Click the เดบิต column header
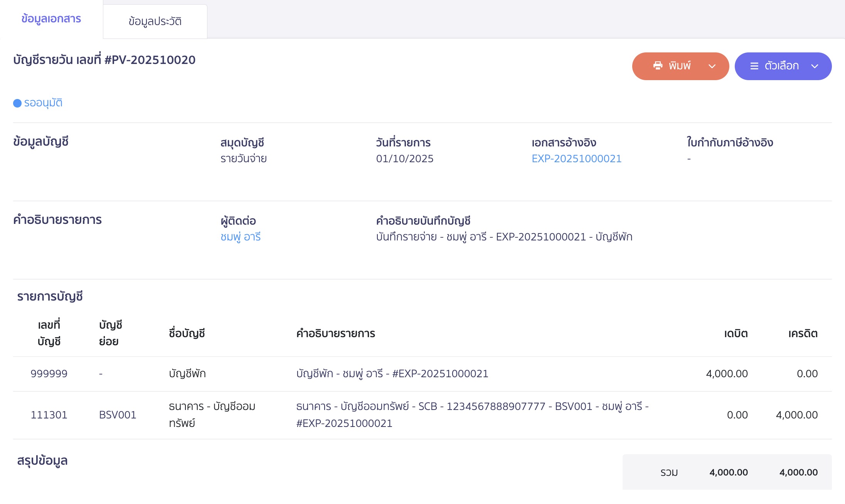The width and height of the screenshot is (845, 504). (736, 334)
